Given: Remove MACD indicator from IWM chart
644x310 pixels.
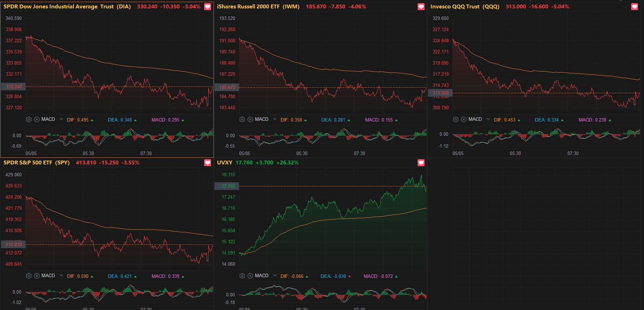Looking at the screenshot, I should (250, 119).
